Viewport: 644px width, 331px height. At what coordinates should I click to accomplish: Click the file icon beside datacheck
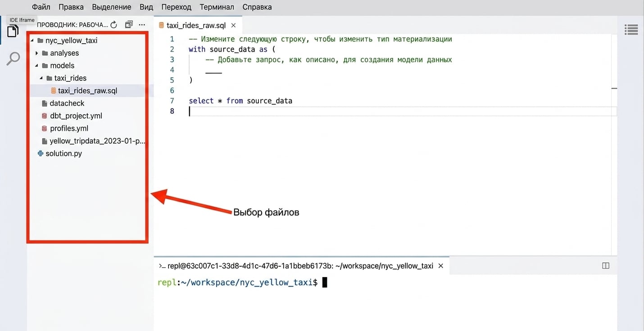44,103
